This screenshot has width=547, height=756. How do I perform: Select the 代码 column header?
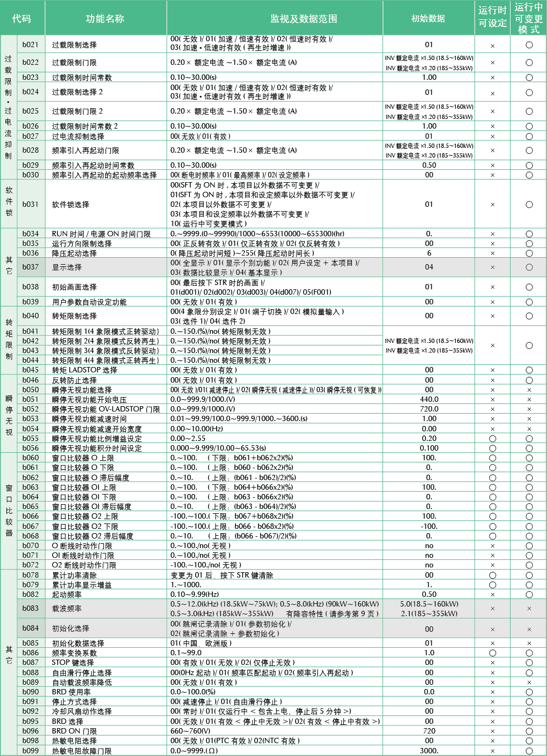[22, 19]
